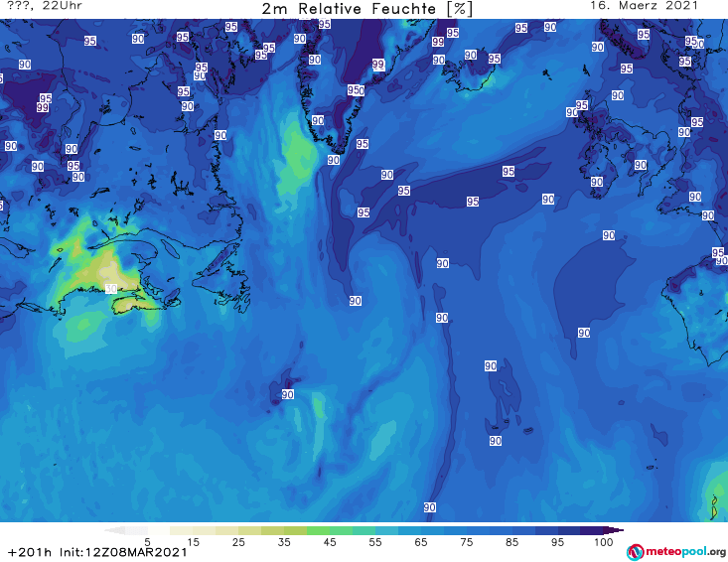The width and height of the screenshot is (728, 562).
Task: Pick the dark purple arrow end of the color scale
Action: pyautogui.click(x=614, y=530)
